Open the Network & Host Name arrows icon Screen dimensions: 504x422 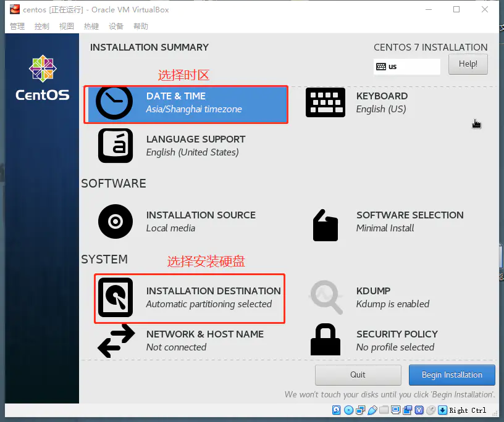pos(116,341)
